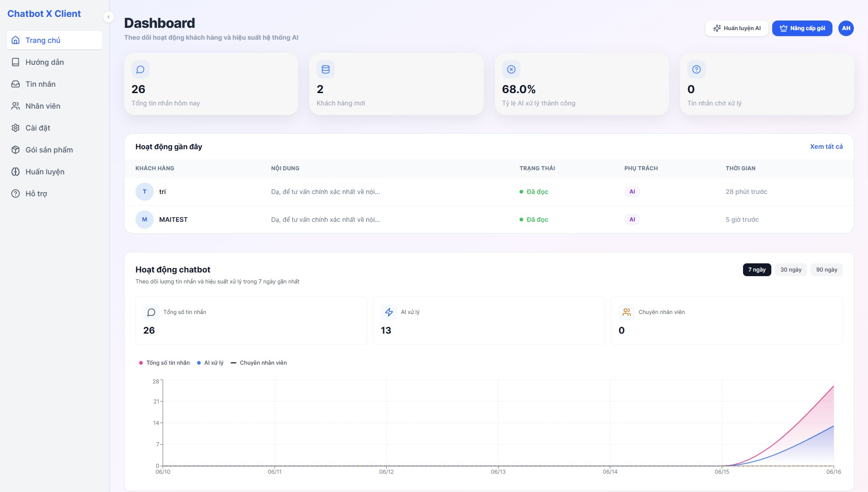Click the KHÁCH HÀNG column header
This screenshot has width=868, height=492.
pos(155,168)
